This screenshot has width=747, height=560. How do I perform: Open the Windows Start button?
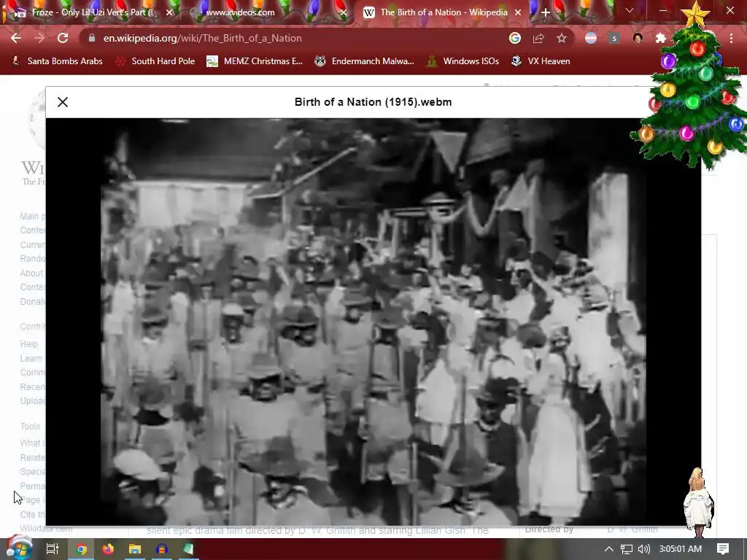[20, 548]
